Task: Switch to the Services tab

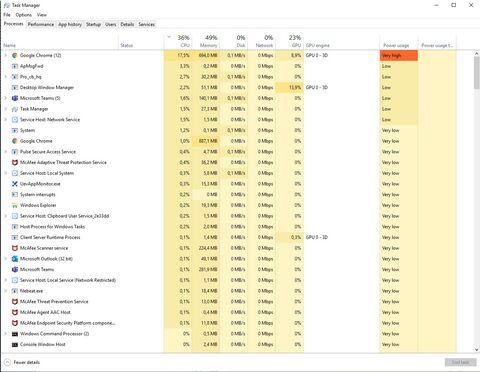Action: [147, 24]
